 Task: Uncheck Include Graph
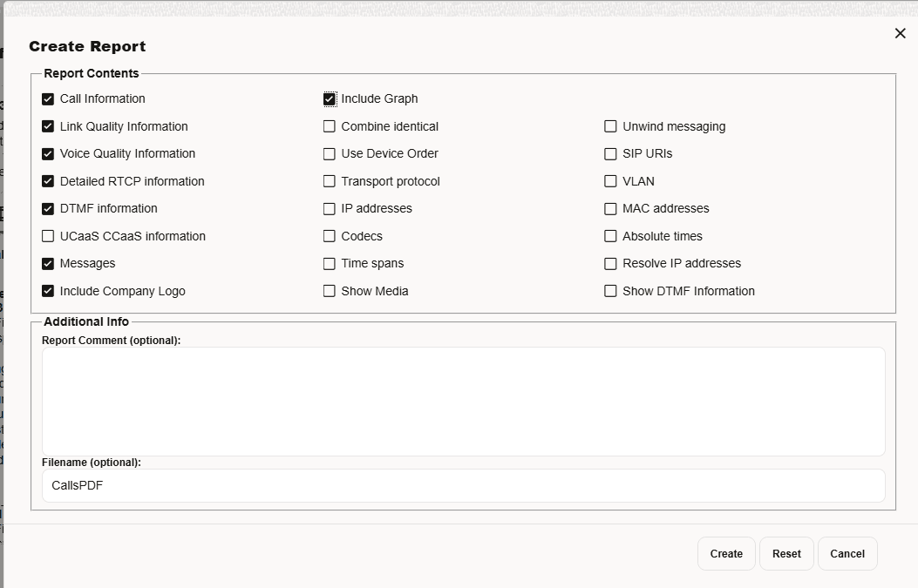click(330, 98)
